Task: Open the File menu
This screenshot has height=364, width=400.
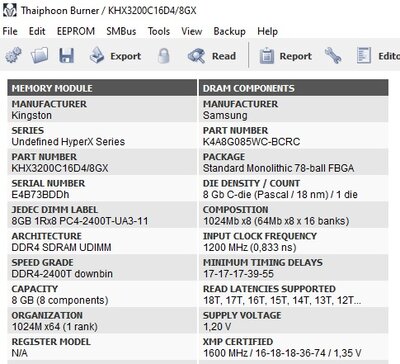Action: click(10, 31)
